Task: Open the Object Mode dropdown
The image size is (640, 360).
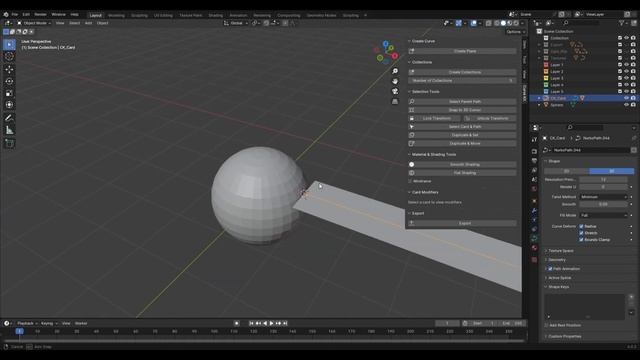Action: [x=34, y=23]
